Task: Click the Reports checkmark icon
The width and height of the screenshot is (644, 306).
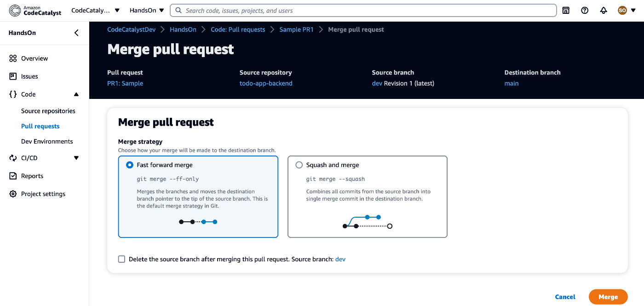Action: pos(13,176)
